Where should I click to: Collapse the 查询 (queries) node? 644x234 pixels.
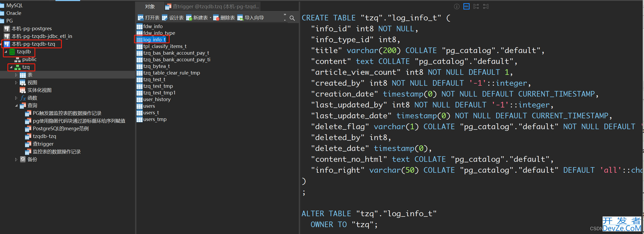(x=16, y=106)
